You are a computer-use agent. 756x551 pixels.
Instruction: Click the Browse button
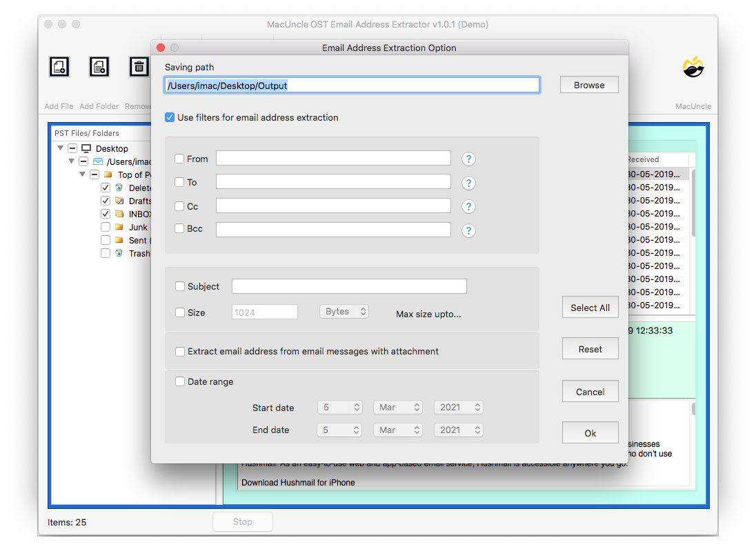coord(589,85)
